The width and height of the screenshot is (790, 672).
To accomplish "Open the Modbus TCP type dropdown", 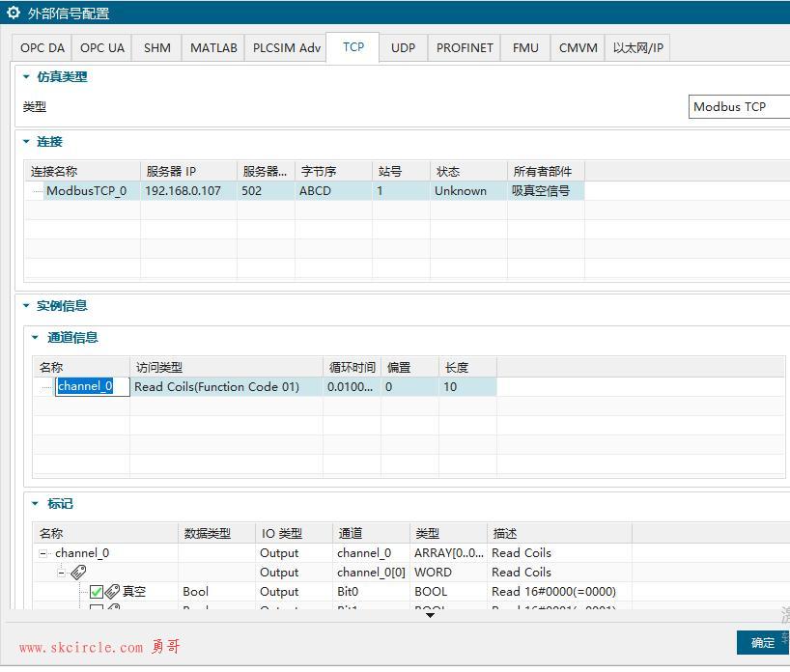I will pos(739,107).
